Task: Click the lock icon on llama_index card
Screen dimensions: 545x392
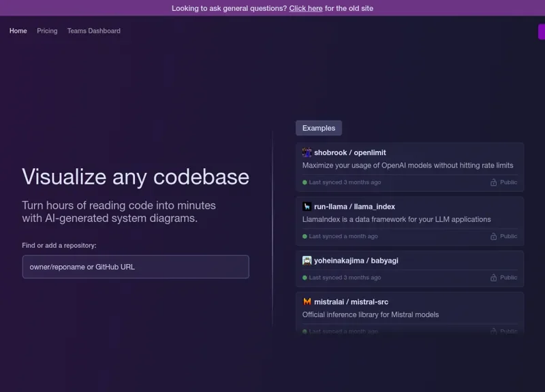Action: pos(493,236)
